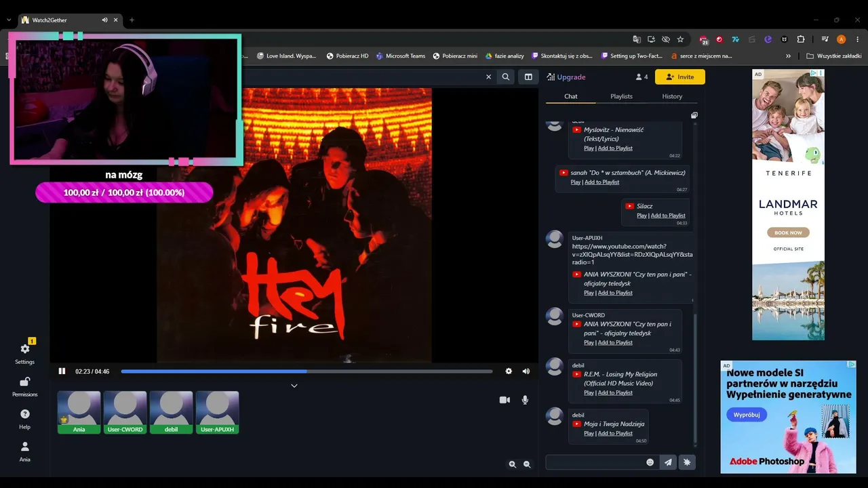Switch to the Playlists tab
This screenshot has height=488, width=868.
click(x=621, y=96)
